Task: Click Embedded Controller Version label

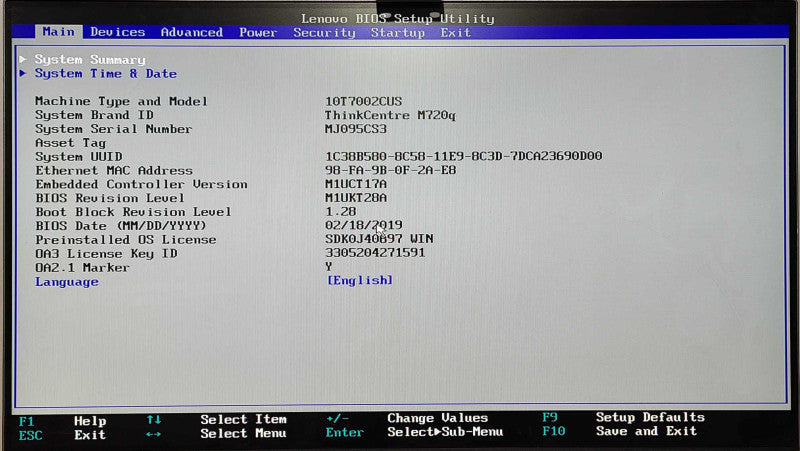Action: click(141, 184)
